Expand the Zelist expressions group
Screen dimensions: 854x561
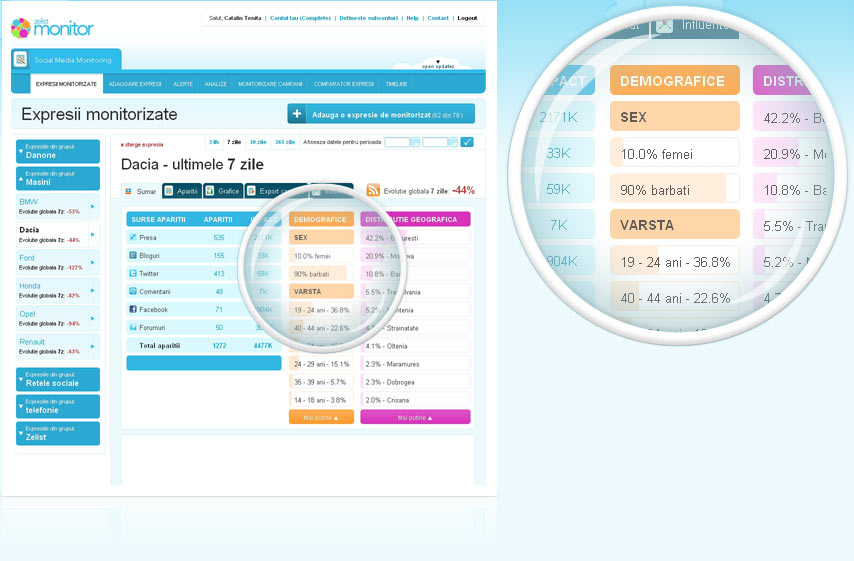(x=58, y=433)
